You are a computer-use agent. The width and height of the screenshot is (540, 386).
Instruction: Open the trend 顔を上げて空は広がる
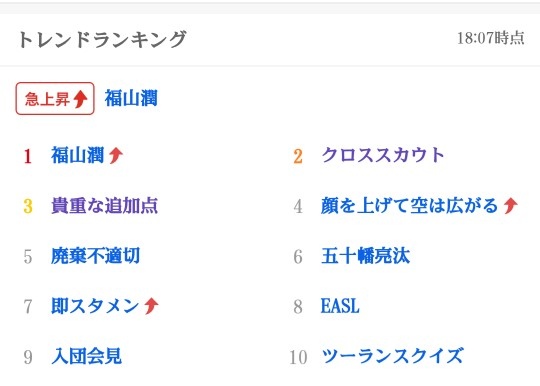[x=409, y=206]
